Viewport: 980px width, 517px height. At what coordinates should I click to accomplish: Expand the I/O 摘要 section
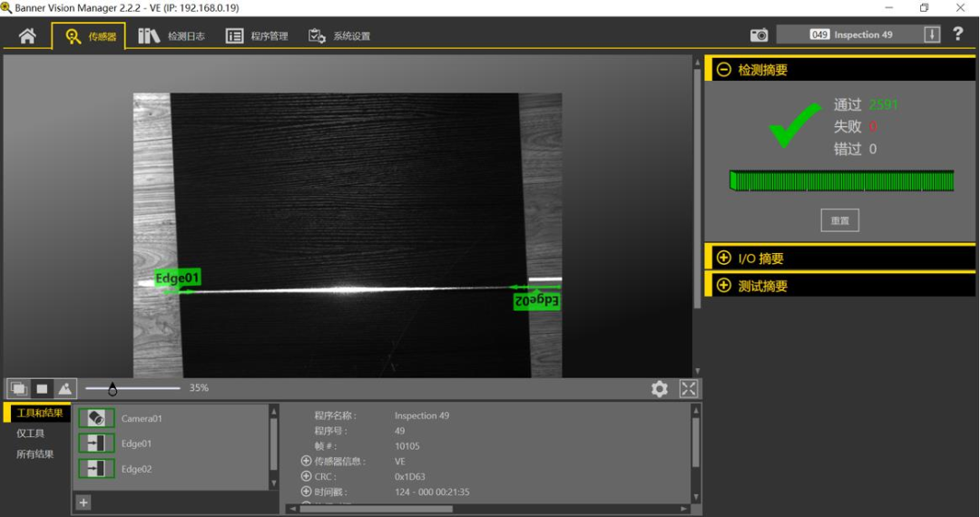coord(724,258)
